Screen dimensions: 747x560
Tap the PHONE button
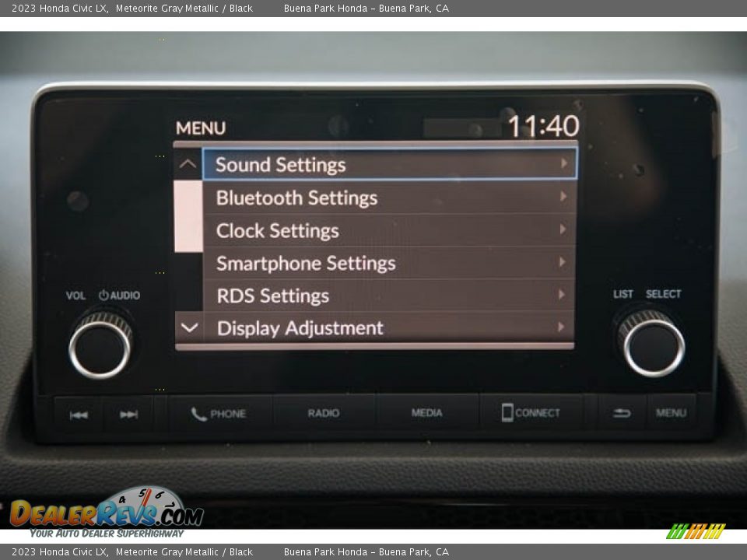pyautogui.click(x=219, y=414)
